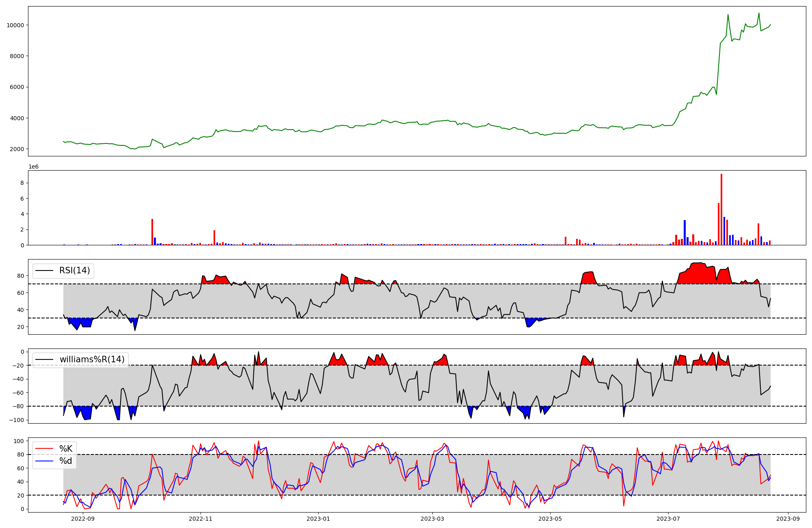Click the tall blue volume bar in July 2023
Image resolution: width=812 pixels, height=528 pixels.
pos(685,232)
